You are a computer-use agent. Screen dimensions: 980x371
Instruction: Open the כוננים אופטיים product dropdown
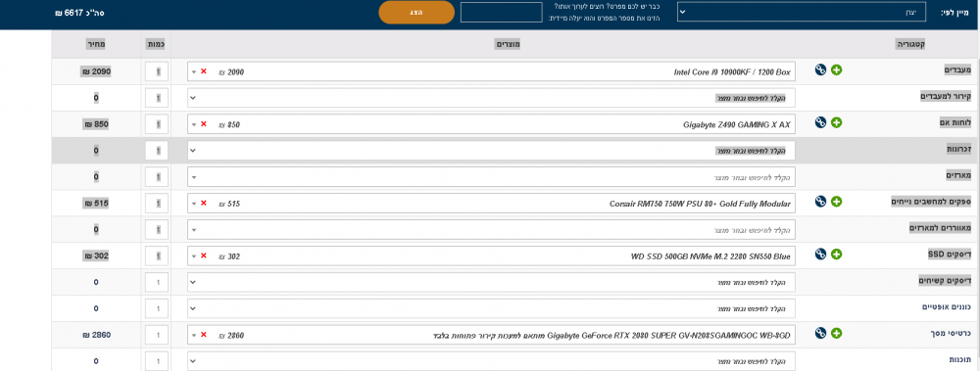coord(491,308)
